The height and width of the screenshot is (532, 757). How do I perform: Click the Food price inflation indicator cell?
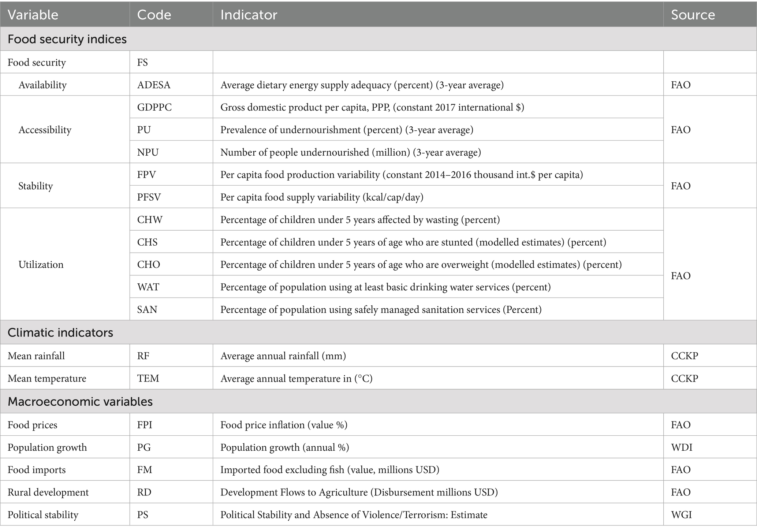[x=284, y=425]
